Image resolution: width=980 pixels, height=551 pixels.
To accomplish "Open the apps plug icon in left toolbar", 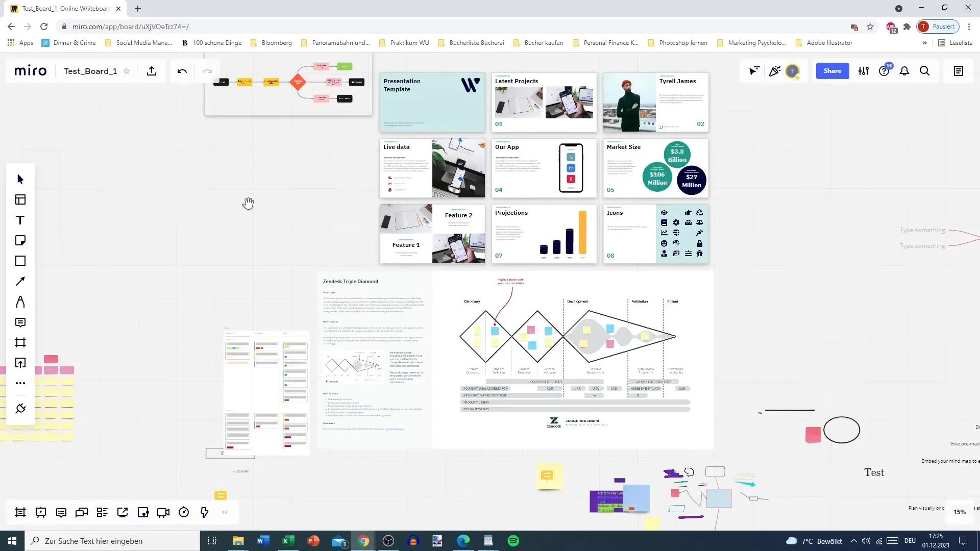I will [x=20, y=409].
